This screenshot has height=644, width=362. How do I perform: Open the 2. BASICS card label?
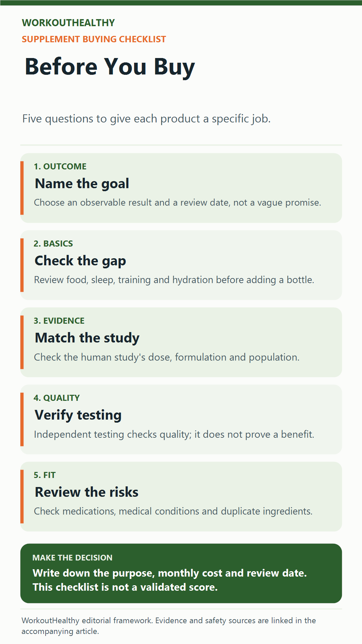tap(53, 244)
